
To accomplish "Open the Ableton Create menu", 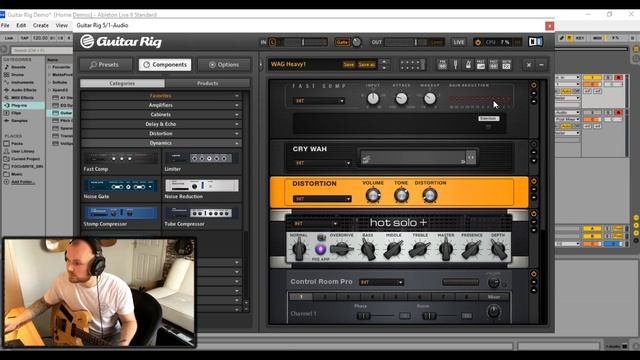I will (x=41, y=25).
